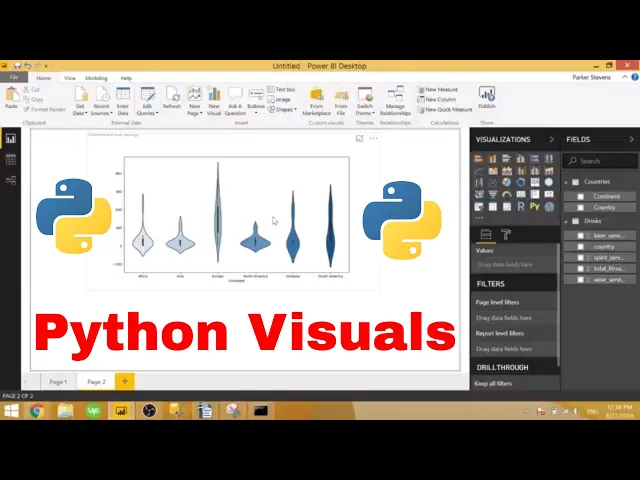
Task: Select the Python visual icon
Action: pyautogui.click(x=534, y=207)
